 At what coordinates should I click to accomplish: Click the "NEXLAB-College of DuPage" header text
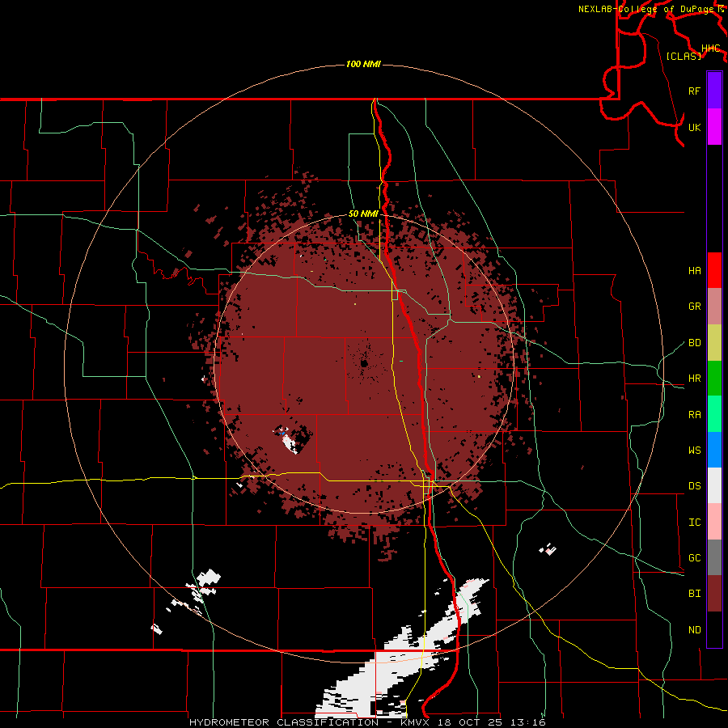[x=647, y=9]
